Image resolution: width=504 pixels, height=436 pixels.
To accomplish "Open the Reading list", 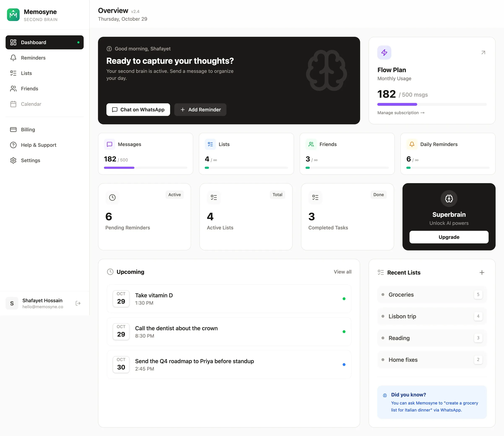I will pos(432,338).
